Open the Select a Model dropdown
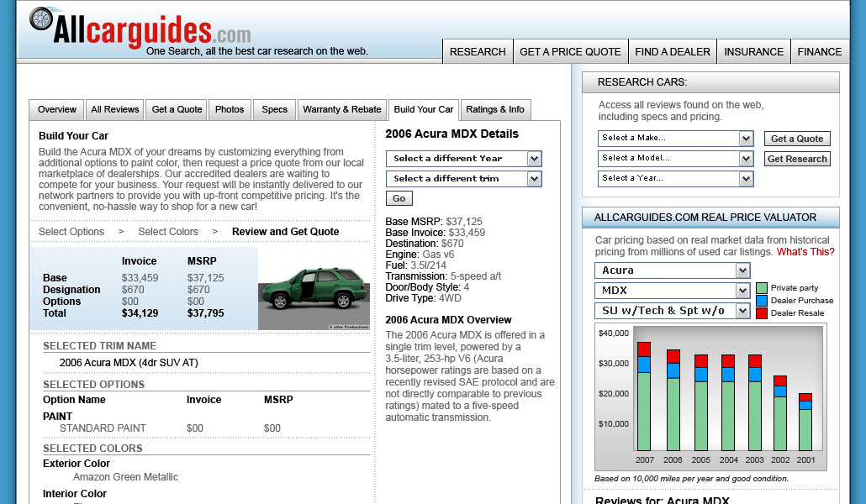Image resolution: width=866 pixels, height=504 pixels. coord(675,159)
